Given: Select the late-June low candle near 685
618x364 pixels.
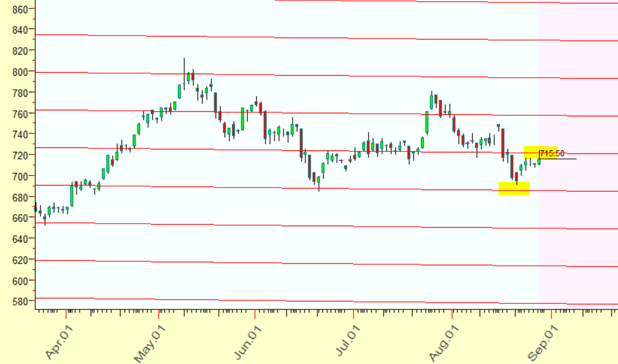Looking at the screenshot, I should 319,183.
